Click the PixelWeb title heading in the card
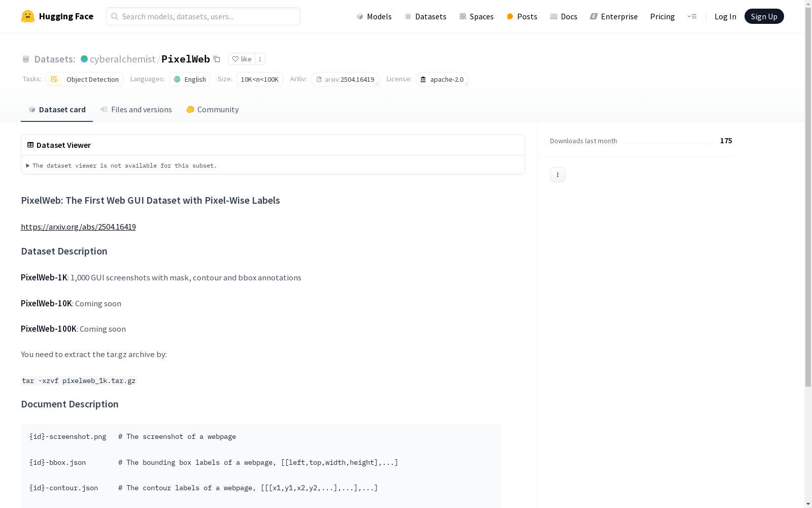The width and height of the screenshot is (812, 508). (x=150, y=200)
